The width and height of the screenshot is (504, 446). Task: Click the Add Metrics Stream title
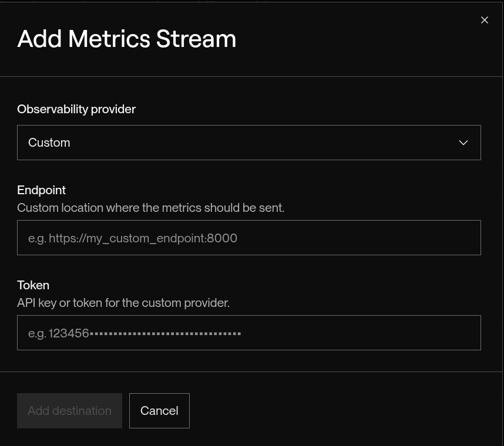126,39
